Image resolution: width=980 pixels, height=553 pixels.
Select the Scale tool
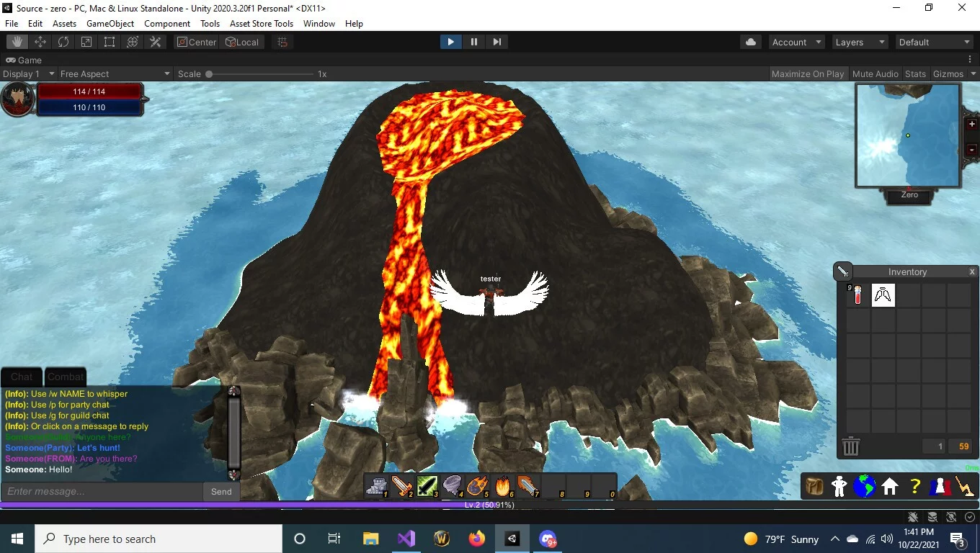86,42
